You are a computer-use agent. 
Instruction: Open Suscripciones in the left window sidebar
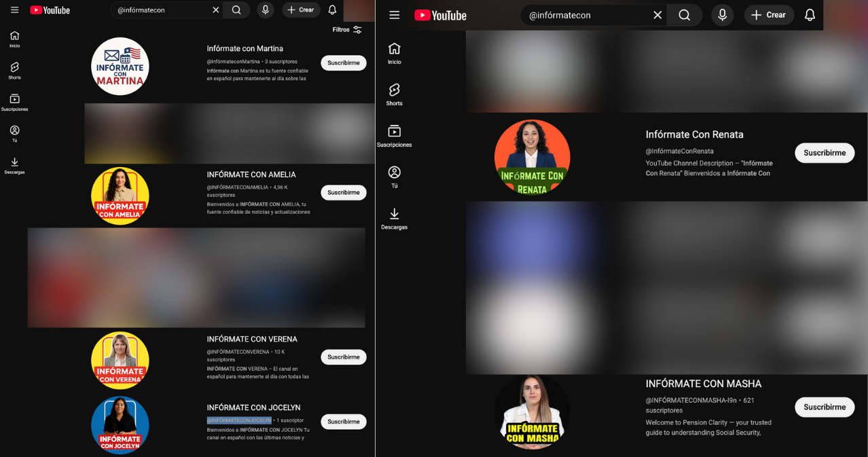point(14,102)
